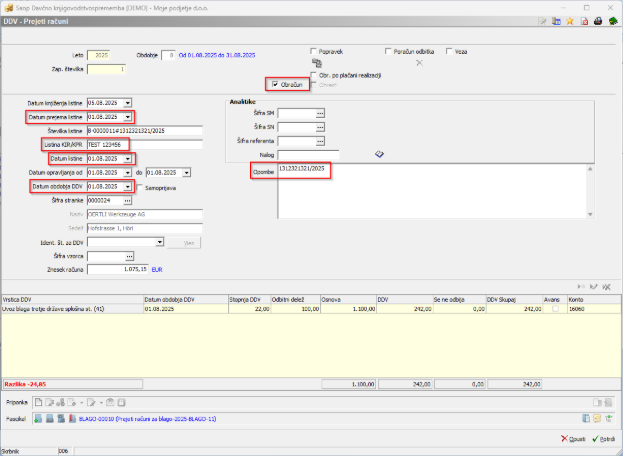Click the scanner-like icon in Priponka toolbar
Screen dimensions: 624x456
(110, 402)
